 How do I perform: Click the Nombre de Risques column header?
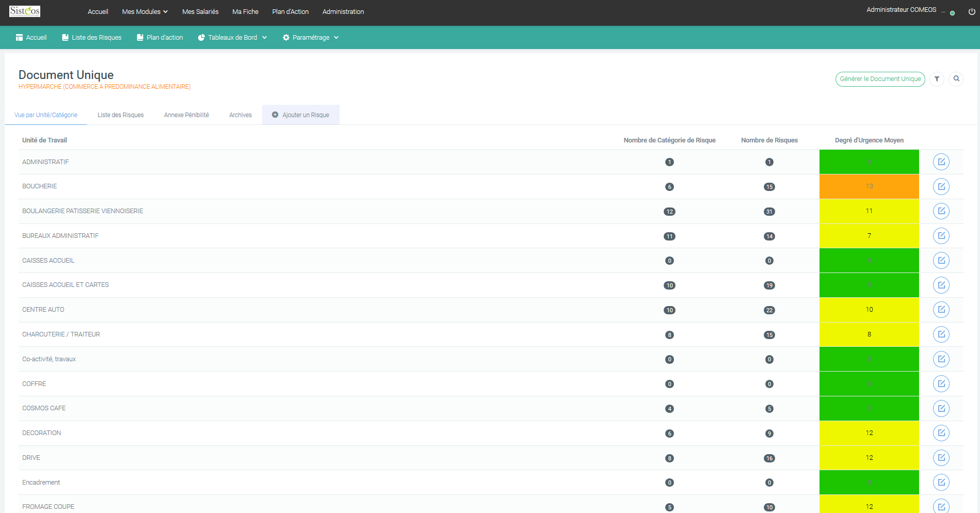click(769, 140)
